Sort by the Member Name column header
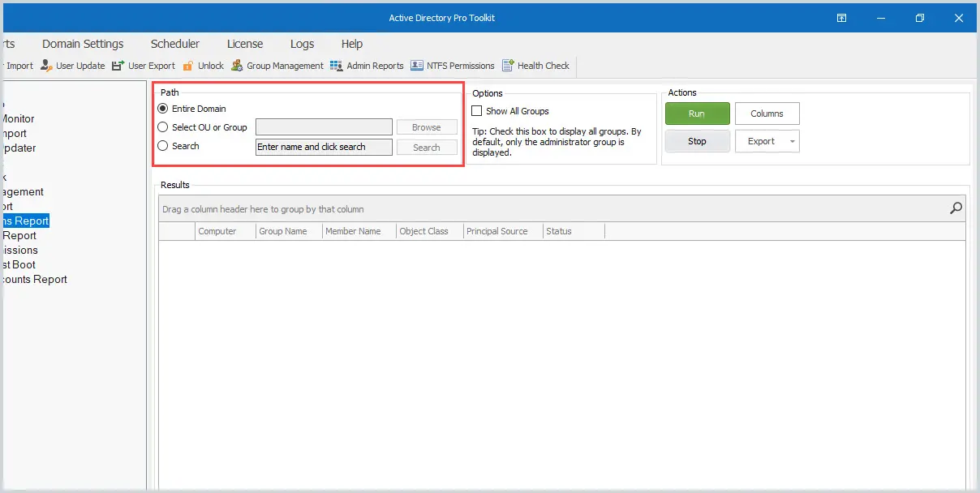 359,231
